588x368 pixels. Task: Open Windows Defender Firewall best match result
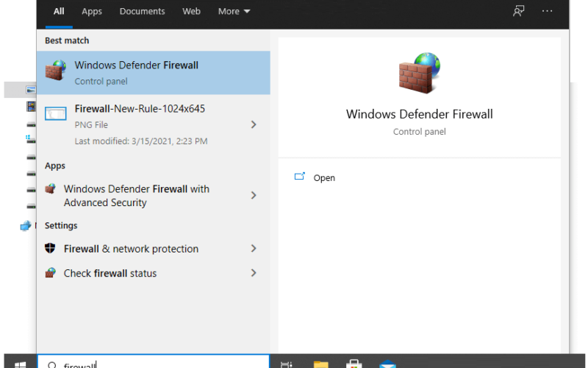click(x=154, y=72)
